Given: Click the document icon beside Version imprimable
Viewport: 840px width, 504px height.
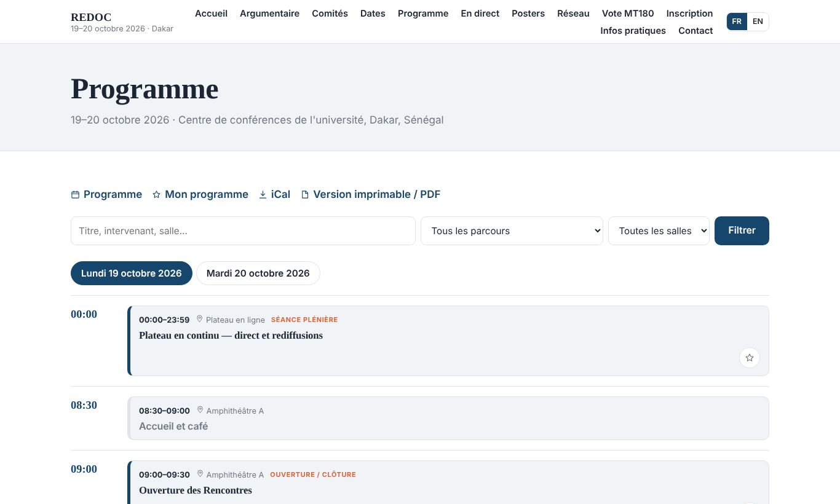Looking at the screenshot, I should (x=305, y=195).
